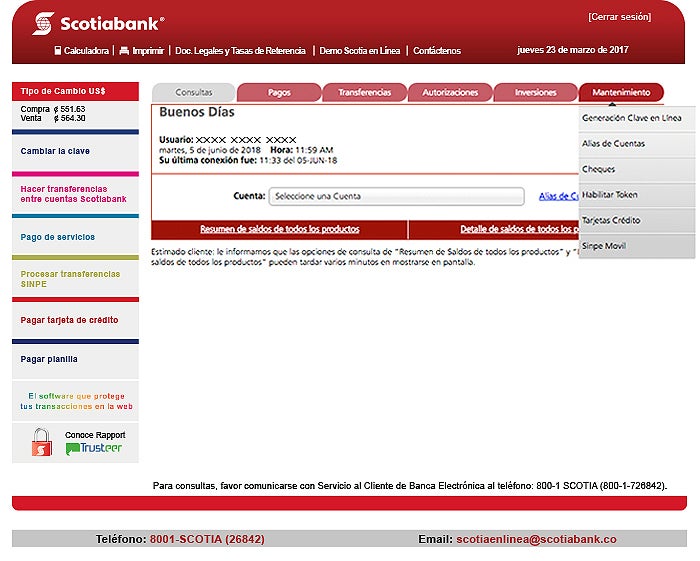Click Cerrar sesión to log out
The width and height of the screenshot is (700, 561).
(x=619, y=17)
